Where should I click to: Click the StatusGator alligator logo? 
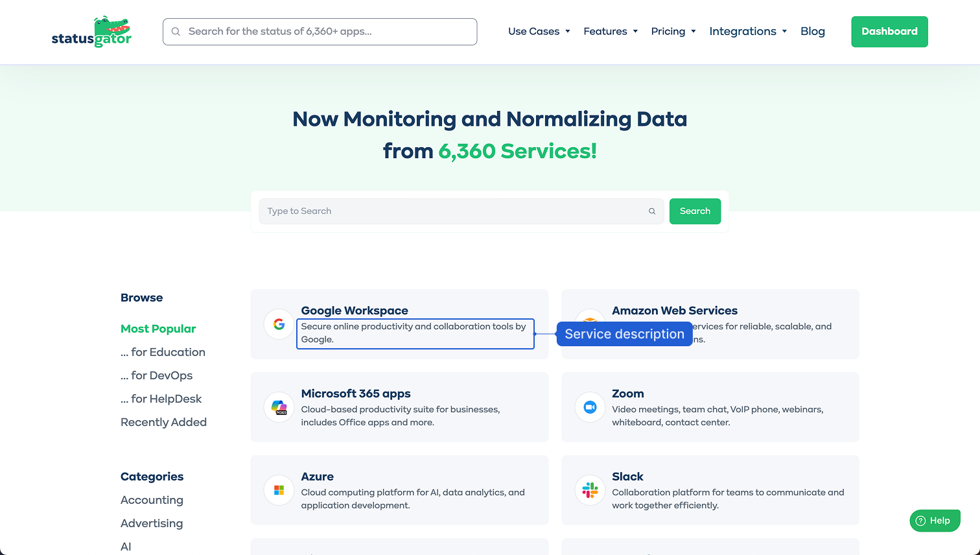[91, 32]
